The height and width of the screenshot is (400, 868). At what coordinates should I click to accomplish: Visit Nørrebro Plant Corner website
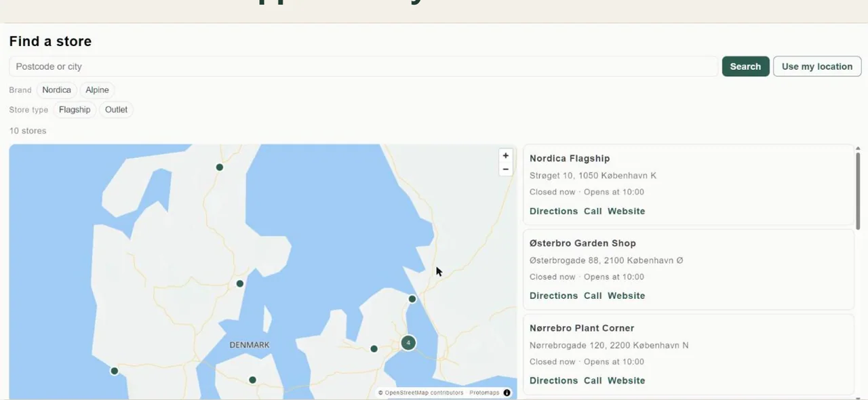tap(626, 380)
